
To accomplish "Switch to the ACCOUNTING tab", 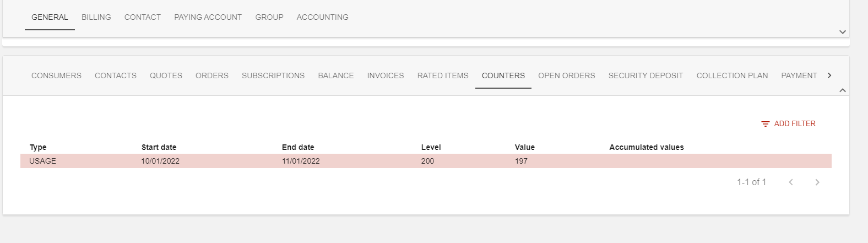I will coord(322,17).
